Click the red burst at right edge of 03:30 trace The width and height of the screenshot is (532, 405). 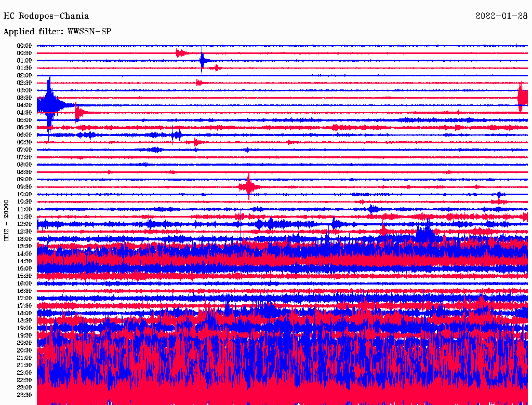[522, 98]
